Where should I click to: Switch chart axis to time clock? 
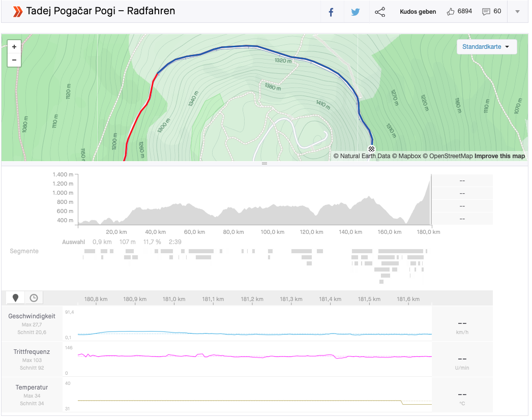(34, 298)
